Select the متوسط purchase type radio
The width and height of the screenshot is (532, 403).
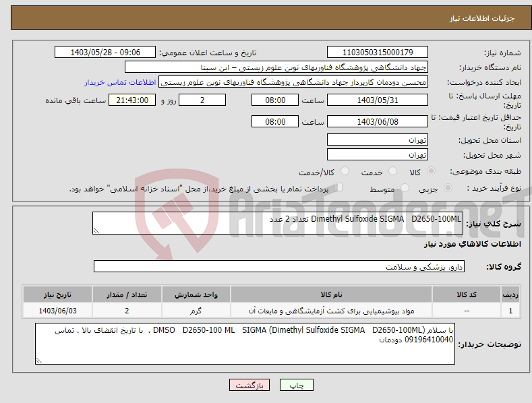tap(405, 187)
